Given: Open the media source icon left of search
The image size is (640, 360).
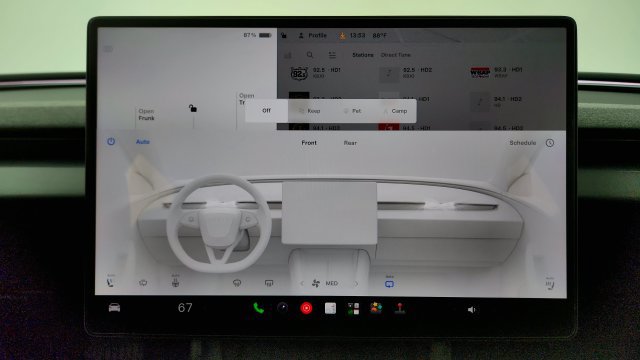Looking at the screenshot, I should point(288,55).
